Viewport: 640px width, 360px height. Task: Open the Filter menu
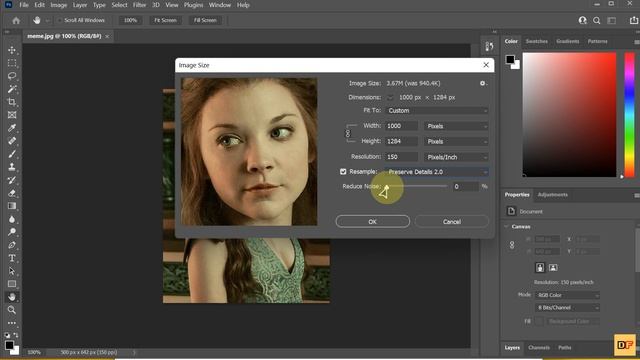139,5
